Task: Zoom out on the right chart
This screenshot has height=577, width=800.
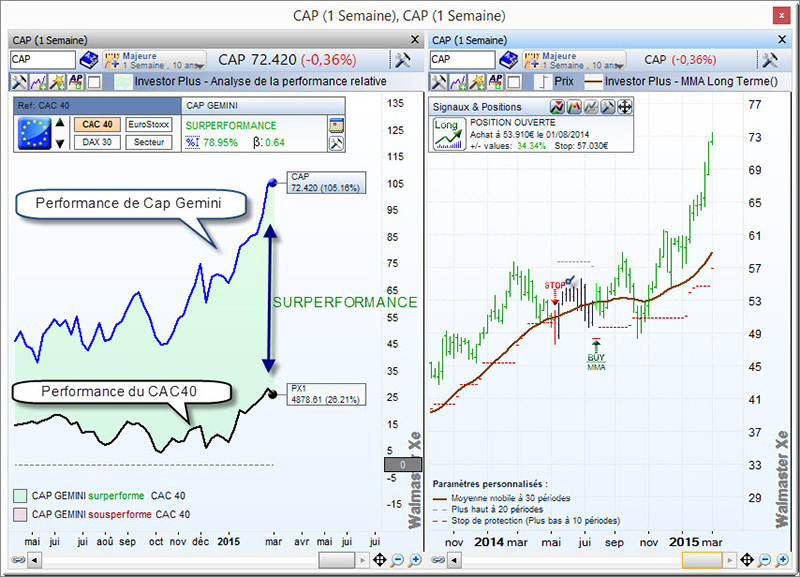Action: [764, 560]
